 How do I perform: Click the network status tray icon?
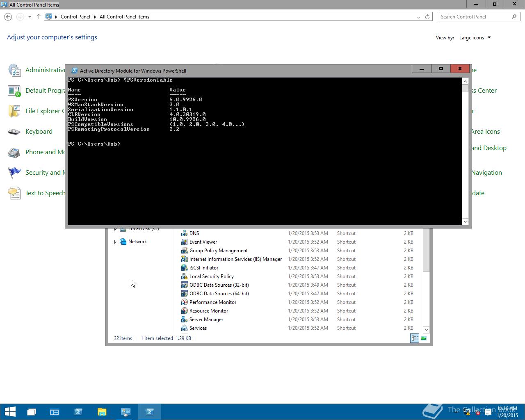pyautogui.click(x=467, y=413)
